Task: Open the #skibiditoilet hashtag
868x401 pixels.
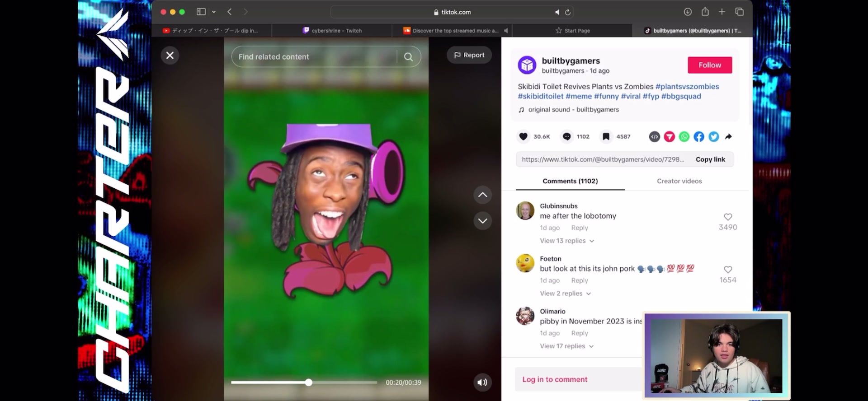Action: pyautogui.click(x=541, y=96)
